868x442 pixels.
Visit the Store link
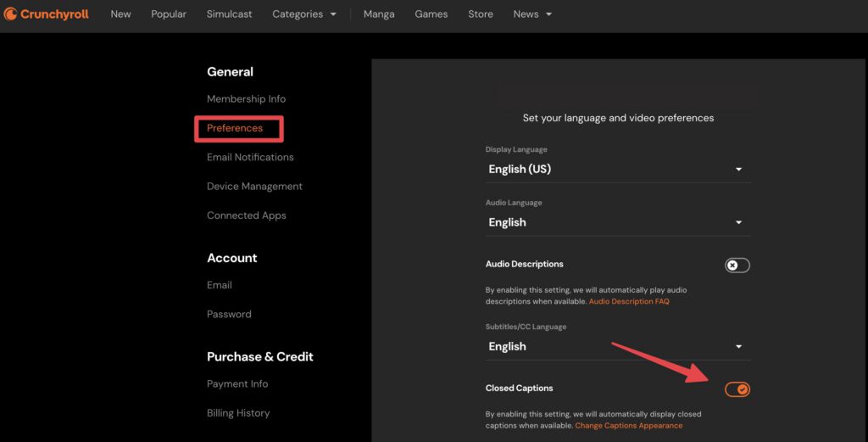tap(480, 14)
